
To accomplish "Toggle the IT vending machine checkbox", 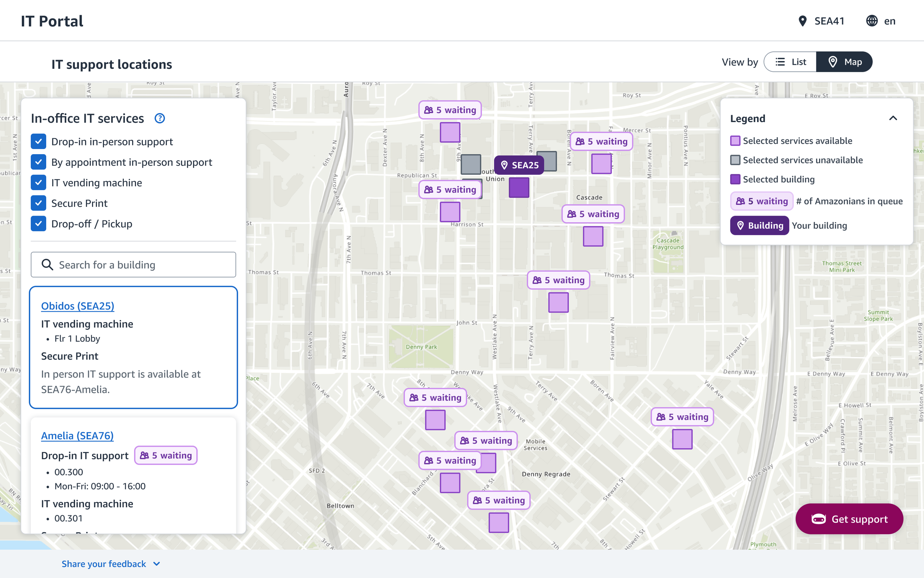I will (38, 183).
